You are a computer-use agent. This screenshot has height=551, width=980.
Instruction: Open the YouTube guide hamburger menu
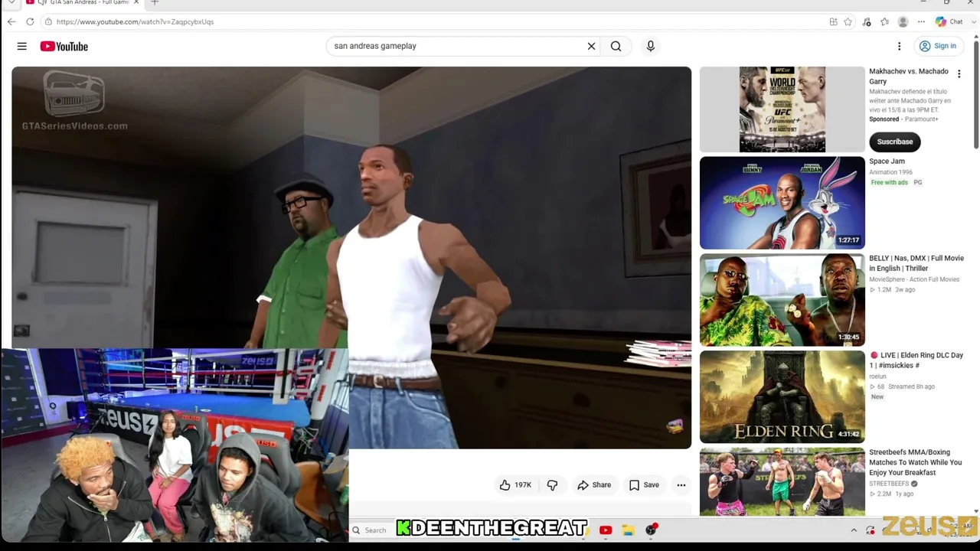point(22,46)
